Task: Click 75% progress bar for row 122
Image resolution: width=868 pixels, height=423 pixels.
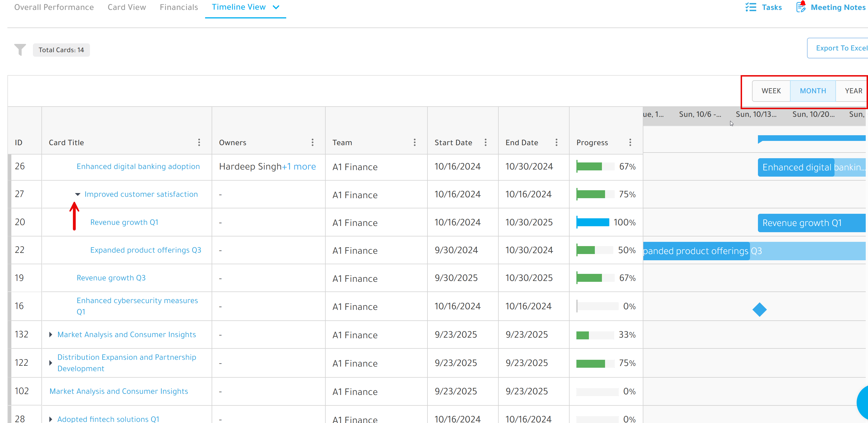Action: click(595, 363)
